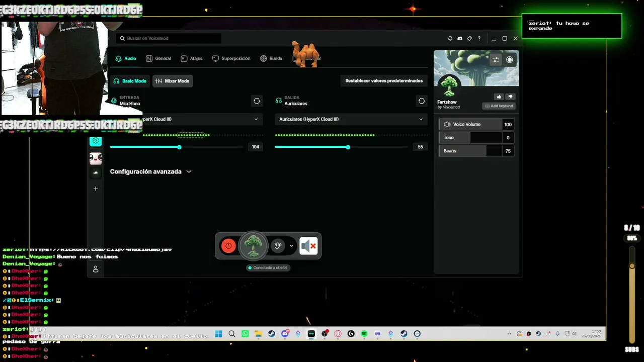This screenshot has height=362, width=644.
Task: Click Restablecer valores predeterminados
Action: 384,80
